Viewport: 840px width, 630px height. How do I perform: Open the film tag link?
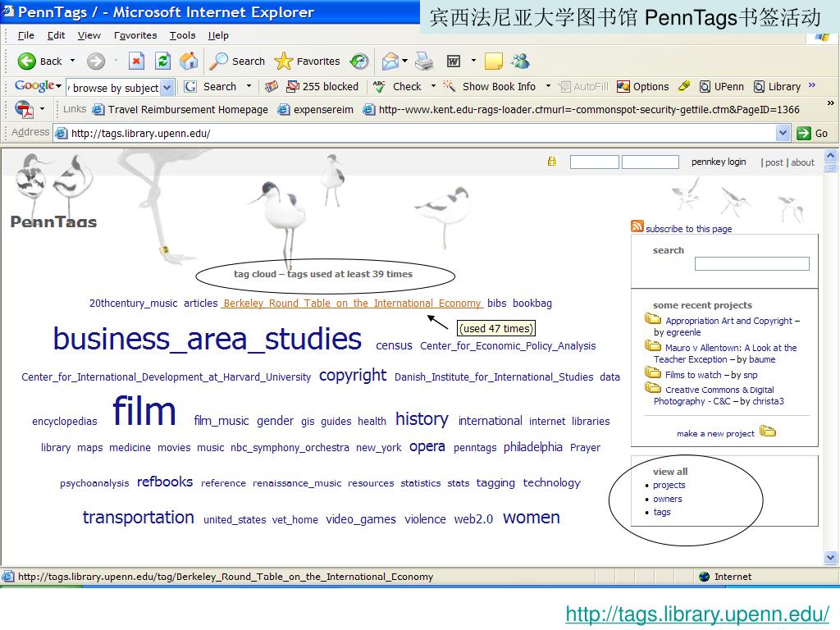pos(144,411)
